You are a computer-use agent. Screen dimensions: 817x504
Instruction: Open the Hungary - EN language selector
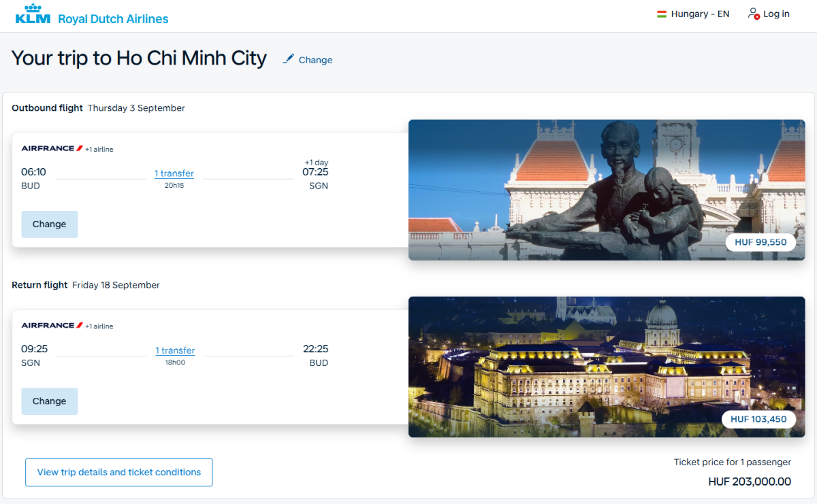[x=693, y=14]
